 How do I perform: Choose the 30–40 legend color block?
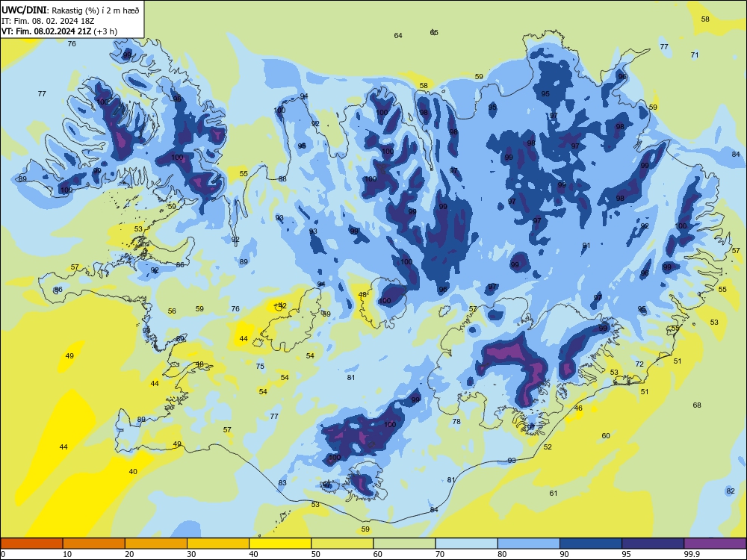click(x=218, y=544)
